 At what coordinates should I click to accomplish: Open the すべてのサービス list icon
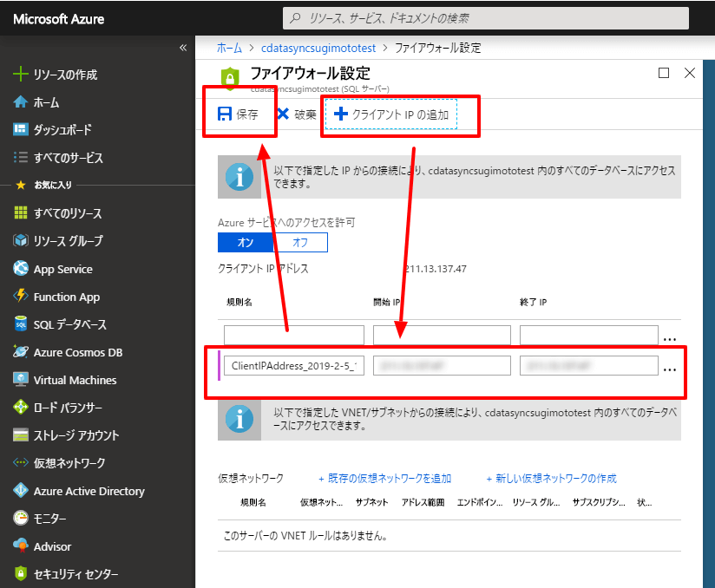coord(20,157)
